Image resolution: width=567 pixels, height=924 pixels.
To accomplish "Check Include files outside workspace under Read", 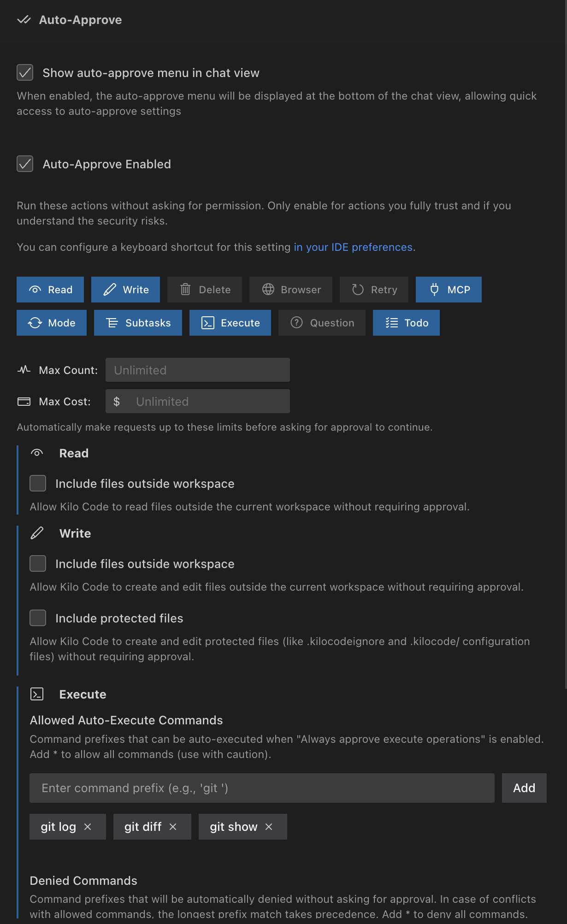I will click(38, 484).
